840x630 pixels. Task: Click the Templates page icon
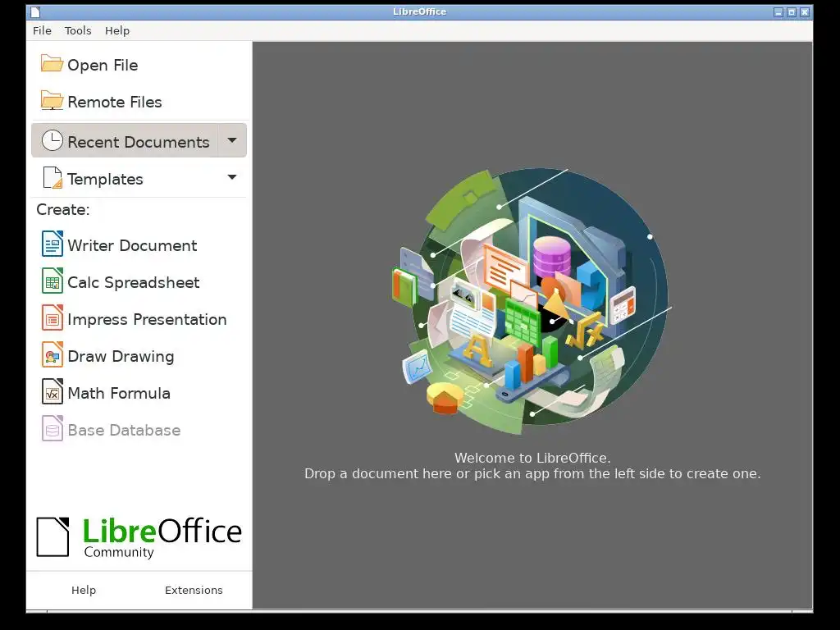[x=52, y=178]
